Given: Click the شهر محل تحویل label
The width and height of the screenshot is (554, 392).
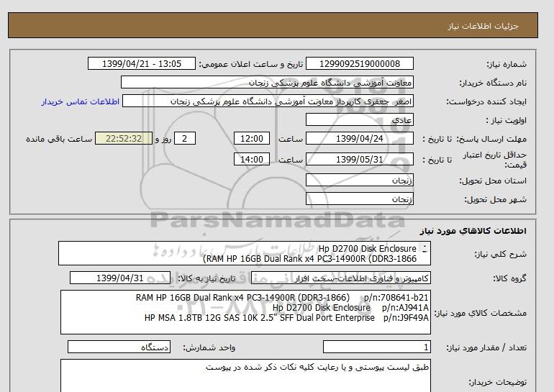Looking at the screenshot, I should click(495, 199).
